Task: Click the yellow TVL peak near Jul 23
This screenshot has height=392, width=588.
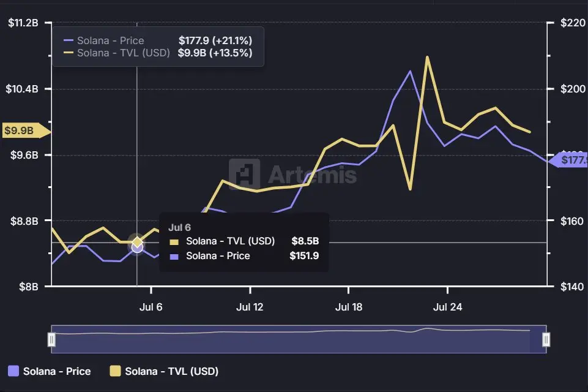Action: [427, 58]
